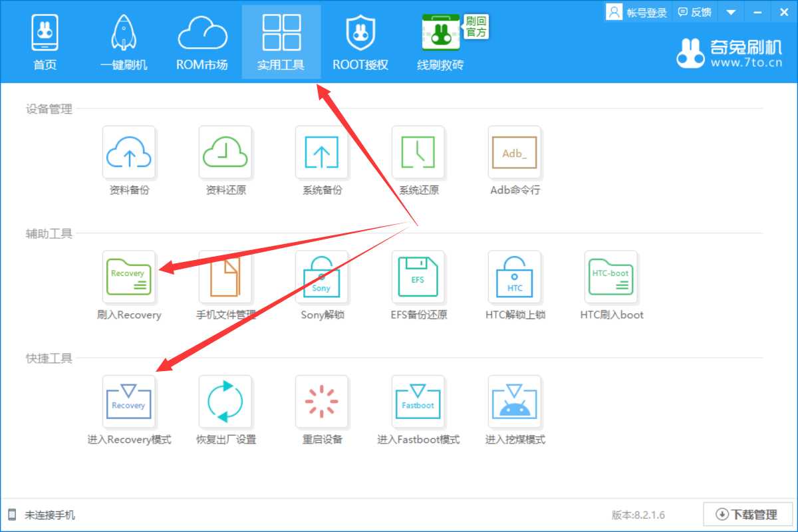Click the 未连接手机 connection status
Viewport: 798px width, 532px height.
50,515
